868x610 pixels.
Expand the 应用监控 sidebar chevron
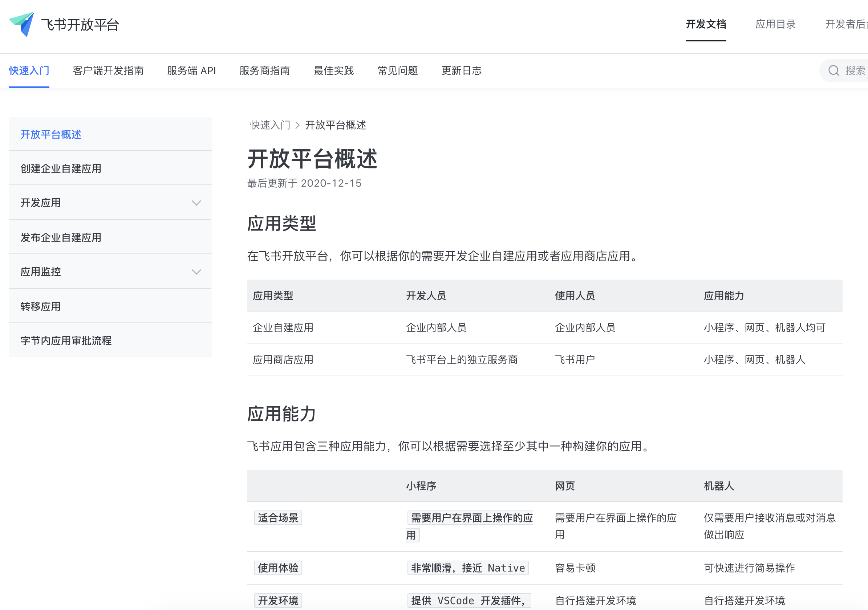pos(196,272)
